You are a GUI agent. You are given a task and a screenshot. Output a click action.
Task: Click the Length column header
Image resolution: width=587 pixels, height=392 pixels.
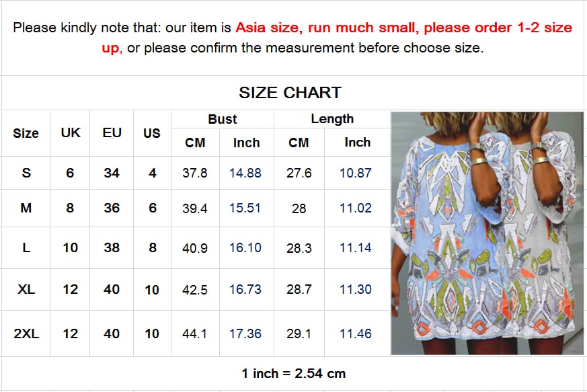click(x=332, y=119)
